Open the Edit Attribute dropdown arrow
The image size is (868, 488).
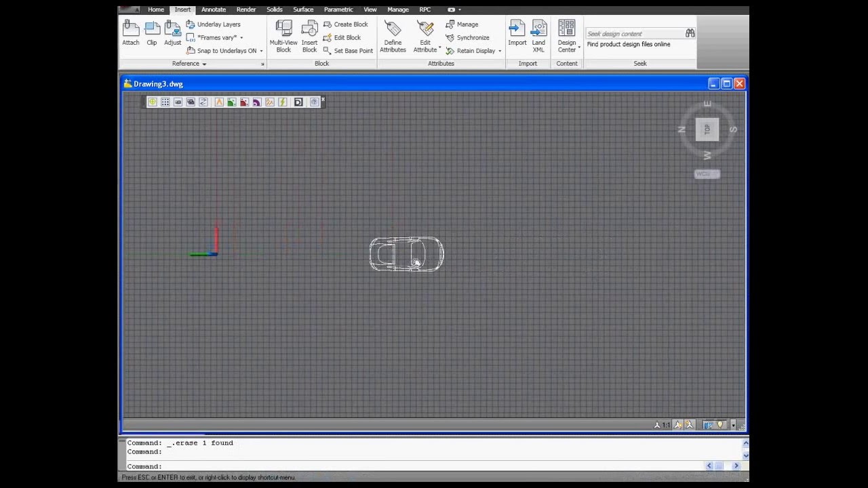440,47
